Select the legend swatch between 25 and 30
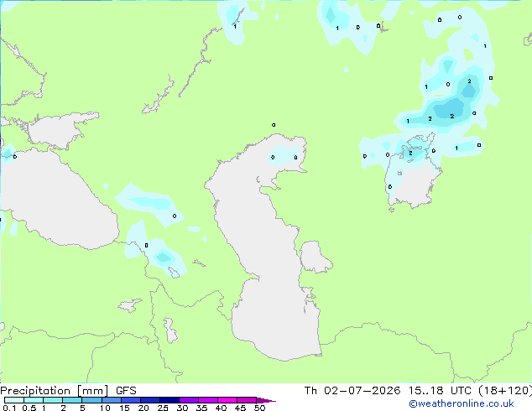Viewport: 532px width, 411px height. (170, 400)
